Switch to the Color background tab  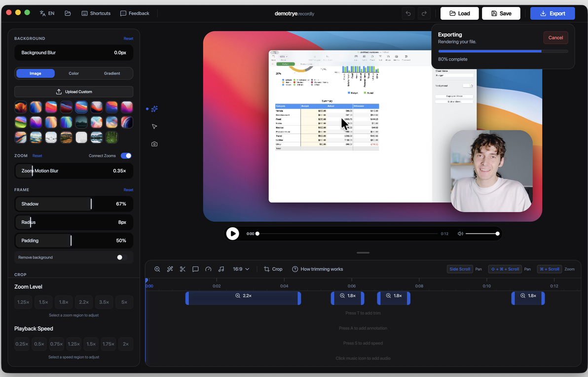[x=73, y=73]
